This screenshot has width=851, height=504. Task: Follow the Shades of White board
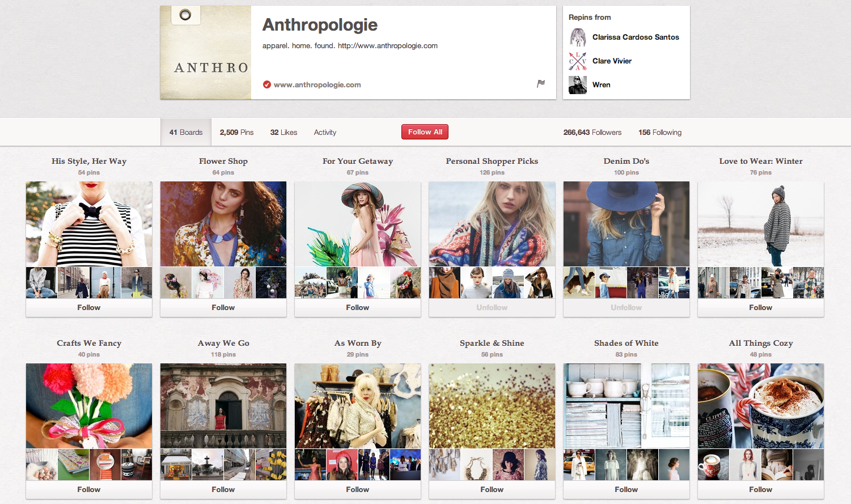click(x=626, y=489)
